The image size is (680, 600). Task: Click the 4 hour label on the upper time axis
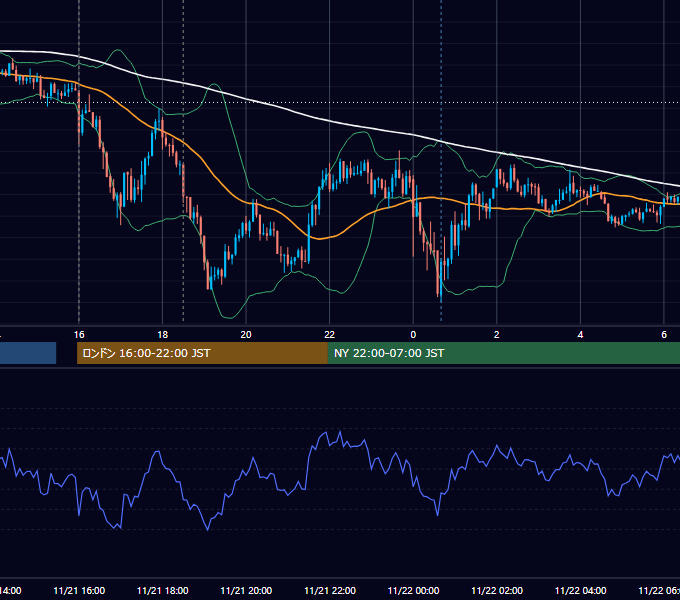(x=580, y=335)
